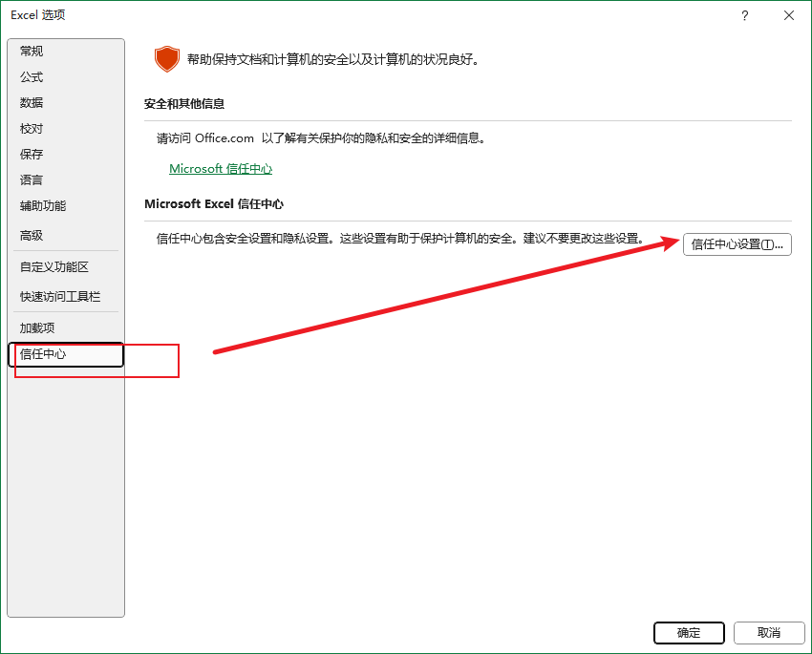
Task: Close the Excel 选项 dialog
Action: (789, 15)
